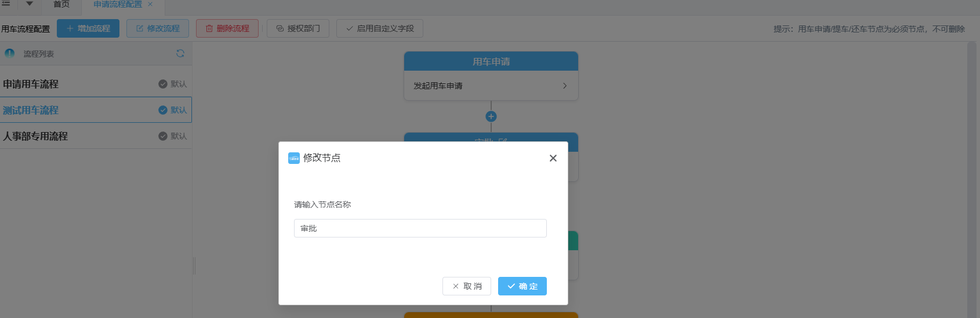Screen dimensions: 980x318
Task: Toggle 默认 check for 申请用车流程
Action: 163,84
